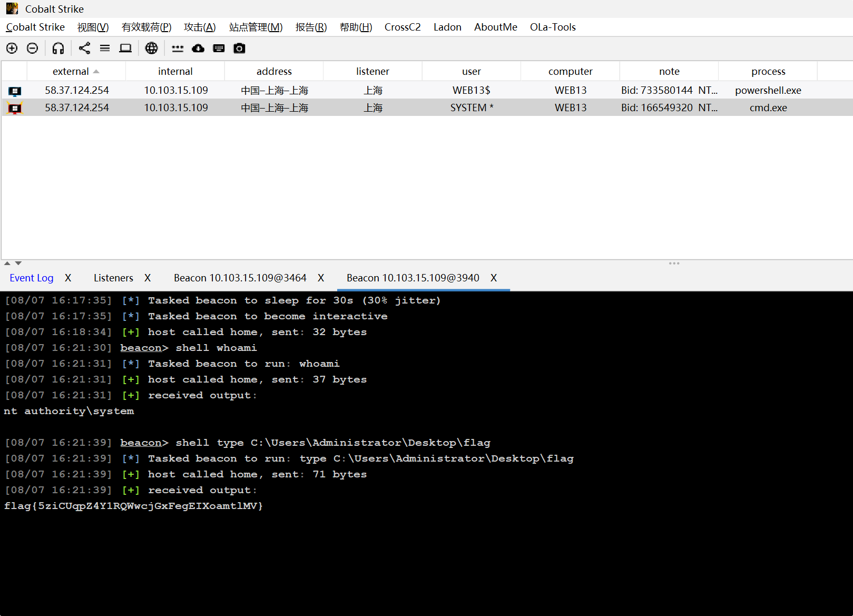Sort by the computer column header
The width and height of the screenshot is (853, 616).
(x=570, y=71)
